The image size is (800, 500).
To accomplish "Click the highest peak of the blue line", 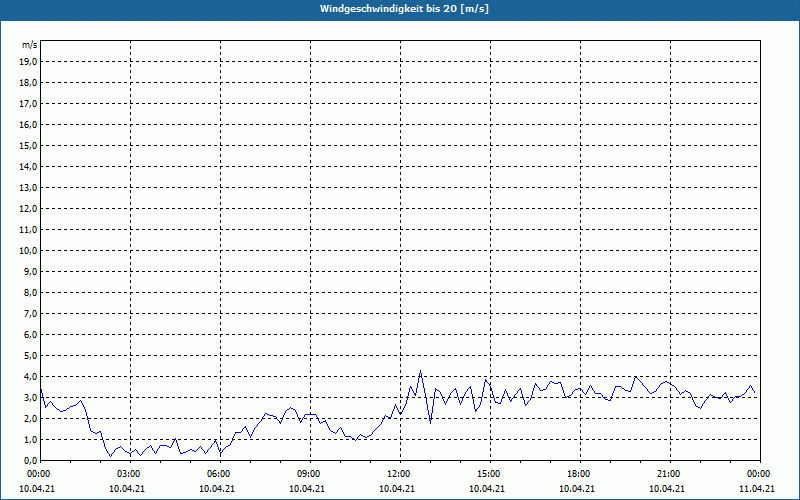I will (421, 371).
